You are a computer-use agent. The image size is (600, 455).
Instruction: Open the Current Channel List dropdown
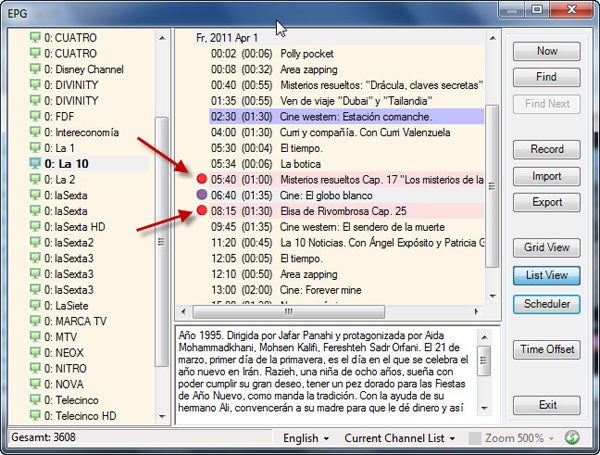(399, 438)
